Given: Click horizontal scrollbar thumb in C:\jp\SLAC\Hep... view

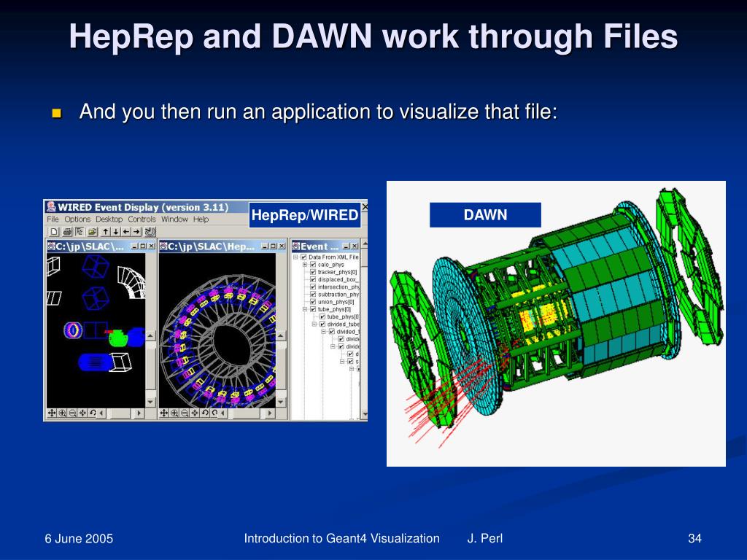Looking at the screenshot, I should 245,413.
